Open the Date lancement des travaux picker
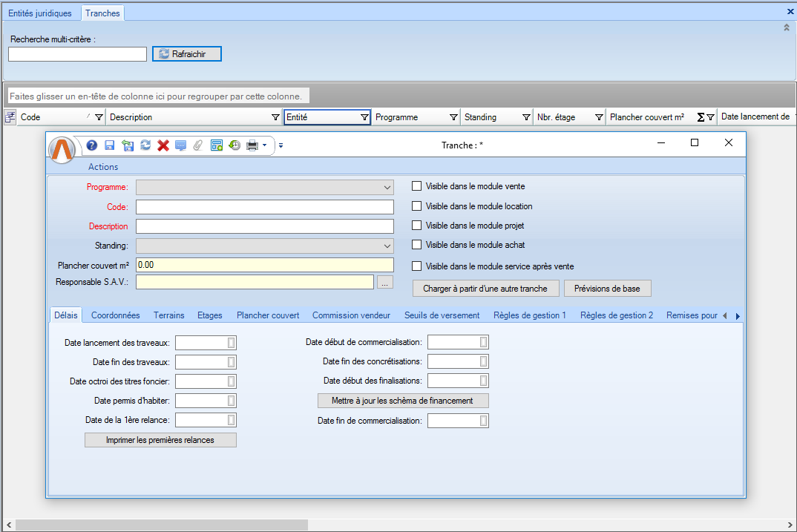 tap(231, 342)
